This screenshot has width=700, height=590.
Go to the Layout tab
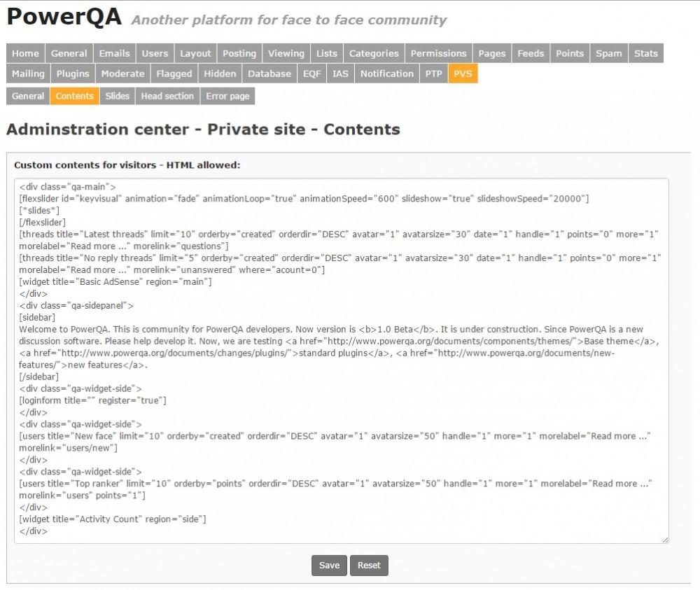(x=195, y=53)
